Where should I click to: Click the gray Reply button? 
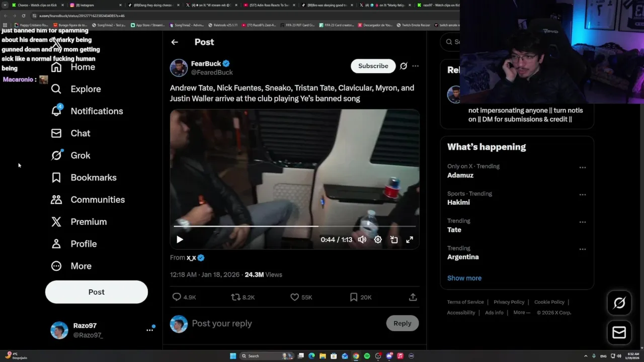pos(402,323)
